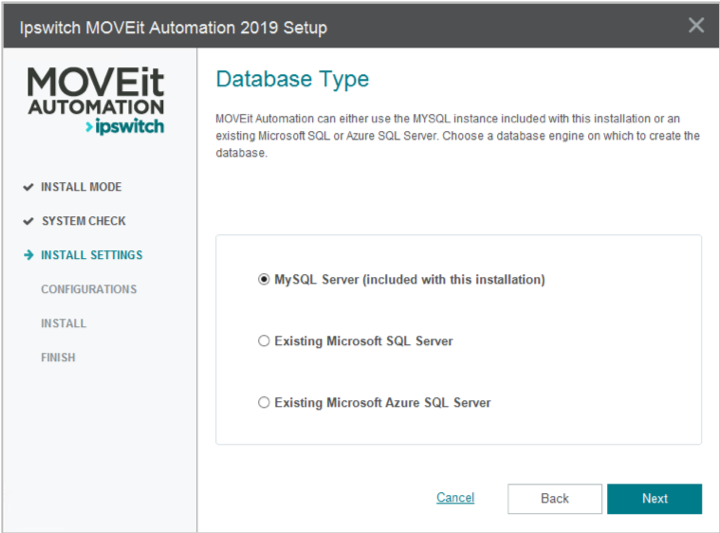Screen dimensions: 720x533
Task: Select the INSTALL SETTINGS step label
Action: click(x=91, y=255)
